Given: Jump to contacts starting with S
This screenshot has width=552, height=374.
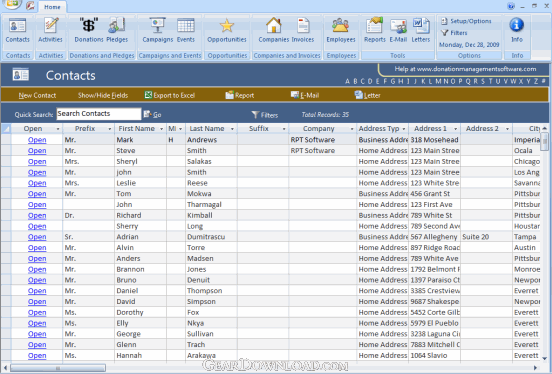Looking at the screenshot, I should [x=483, y=81].
